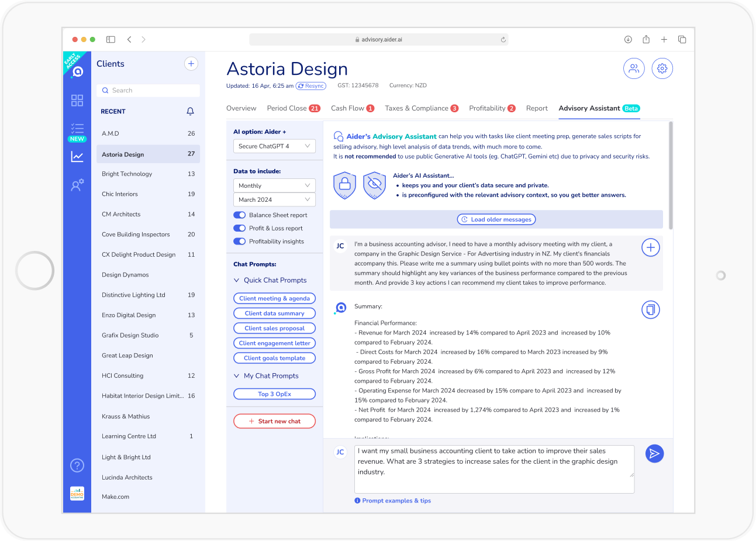Click the client management icon in sidebar

pyautogui.click(x=77, y=185)
